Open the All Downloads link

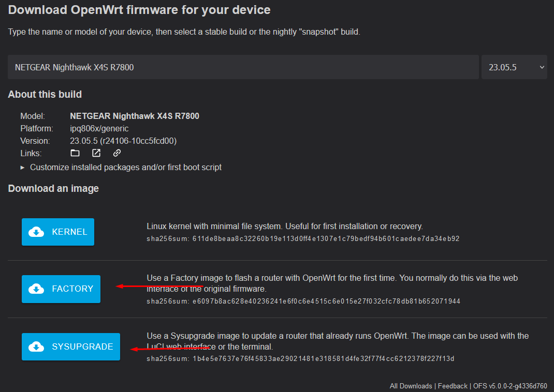tap(411, 386)
